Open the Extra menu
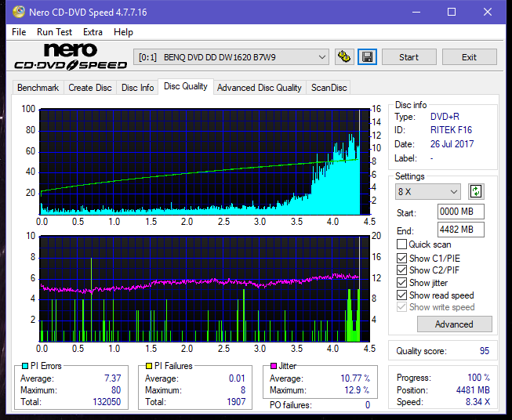 (93, 32)
